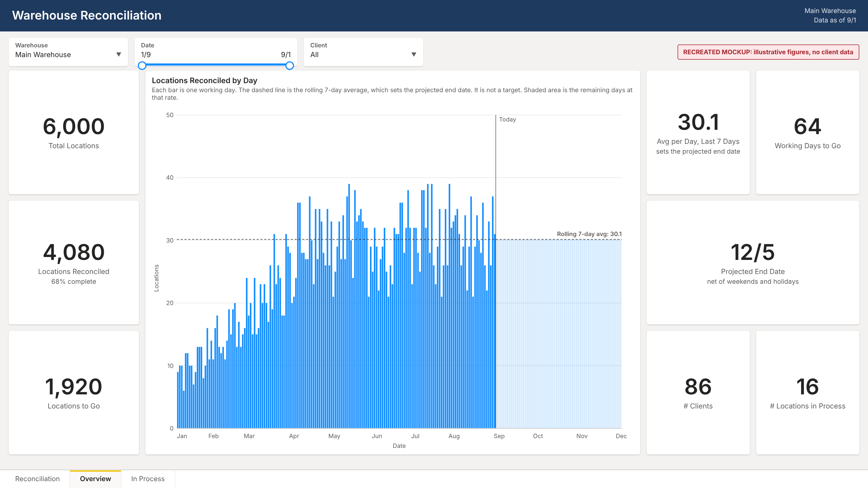Click the Sep label on the date axis
The width and height of the screenshot is (868, 488).
tap(499, 436)
